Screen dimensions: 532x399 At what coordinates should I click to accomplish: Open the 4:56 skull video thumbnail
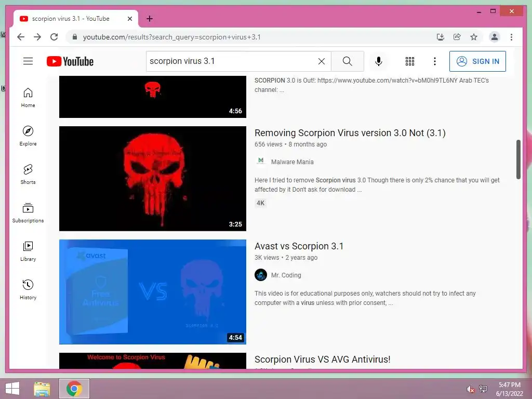152,97
